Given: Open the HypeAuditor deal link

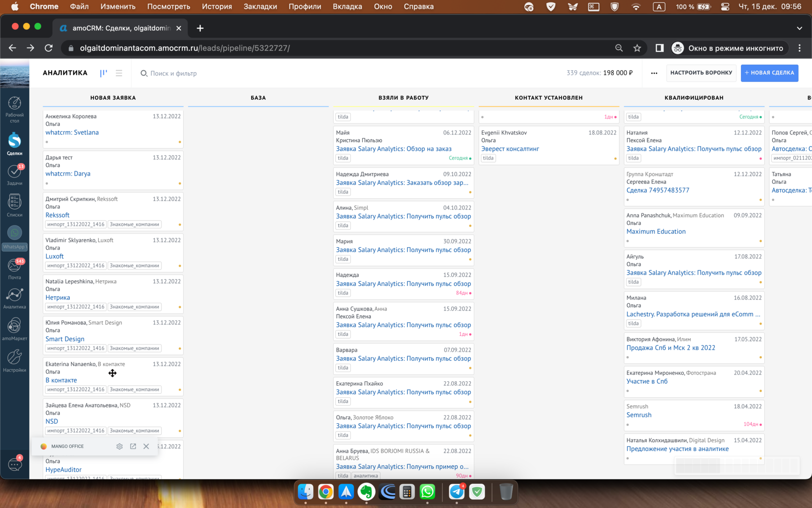Looking at the screenshot, I should (63, 470).
